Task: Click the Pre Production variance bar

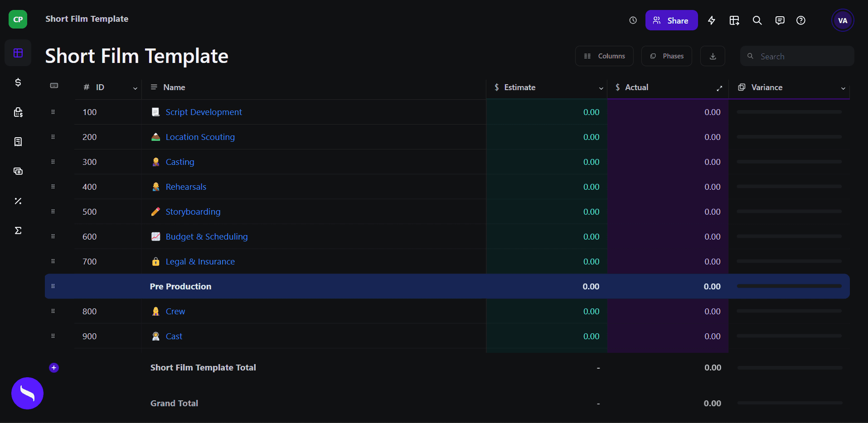Action: (x=789, y=286)
